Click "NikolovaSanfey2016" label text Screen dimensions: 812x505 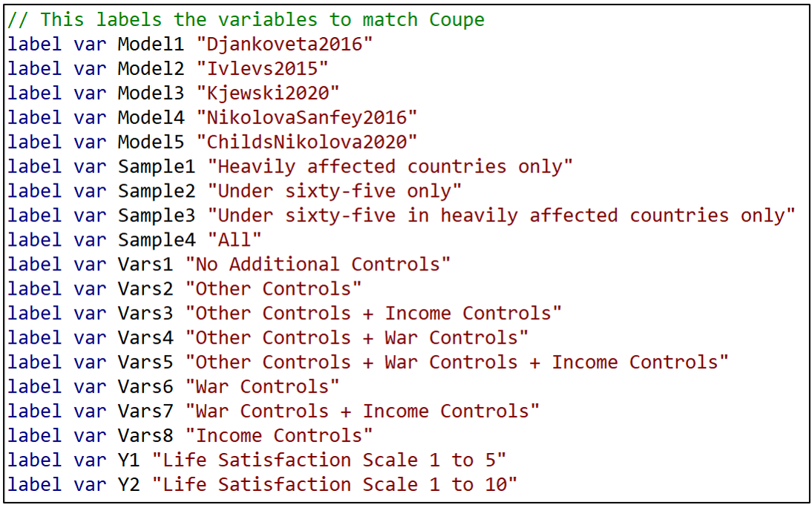307,117
